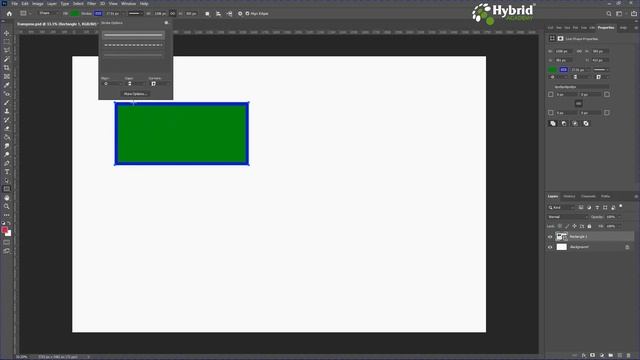This screenshot has width=640, height=360.
Task: Hide the Rectangle 1 layer
Action: click(x=550, y=237)
